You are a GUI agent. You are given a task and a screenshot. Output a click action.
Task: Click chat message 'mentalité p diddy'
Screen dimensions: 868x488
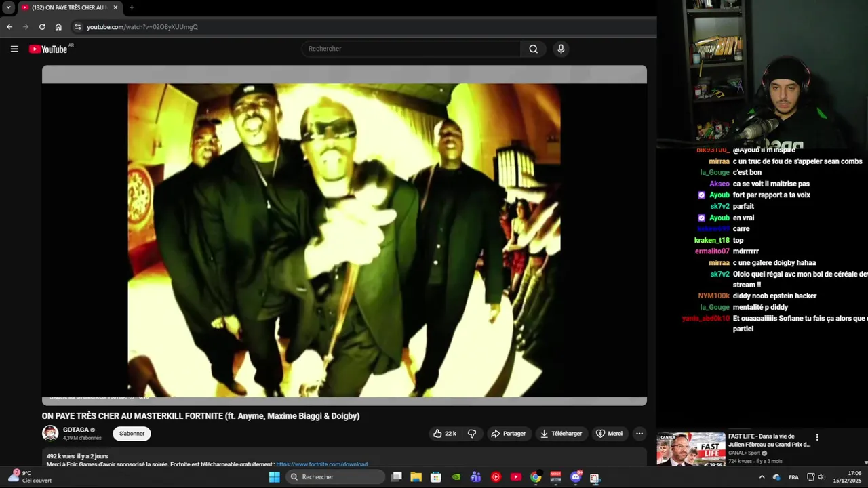coord(760,307)
